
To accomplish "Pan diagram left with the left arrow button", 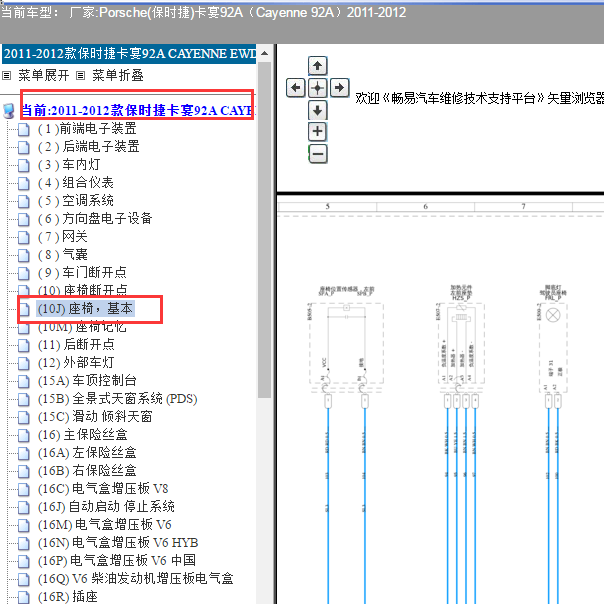I will point(295,88).
